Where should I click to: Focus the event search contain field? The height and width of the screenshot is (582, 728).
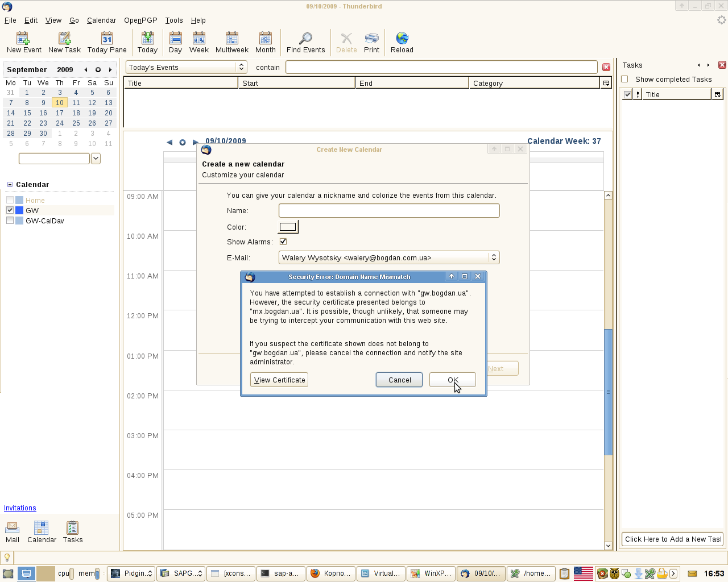click(x=441, y=67)
